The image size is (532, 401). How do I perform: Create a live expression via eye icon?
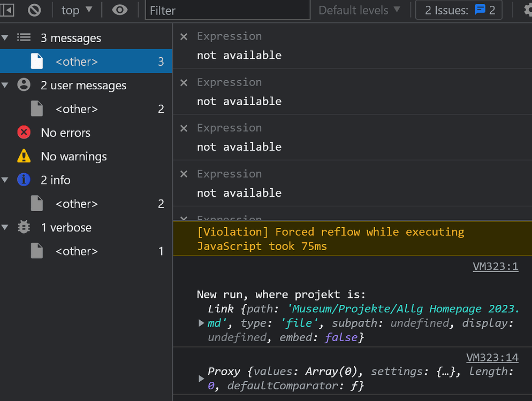click(120, 10)
